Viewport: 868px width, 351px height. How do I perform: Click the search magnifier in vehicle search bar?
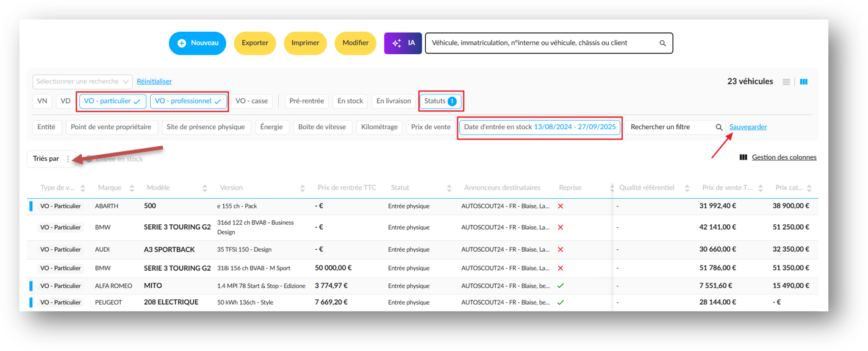(x=663, y=43)
